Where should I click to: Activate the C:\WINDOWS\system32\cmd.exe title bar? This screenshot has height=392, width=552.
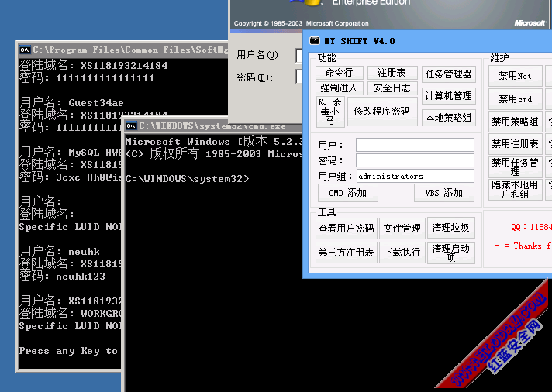tap(212, 126)
